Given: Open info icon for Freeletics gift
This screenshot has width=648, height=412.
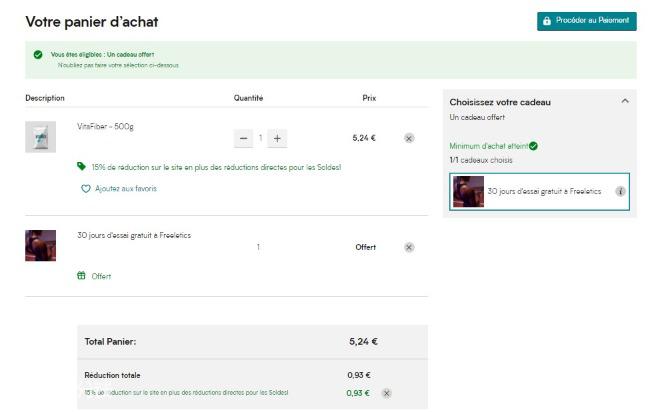Looking at the screenshot, I should coord(620,191).
